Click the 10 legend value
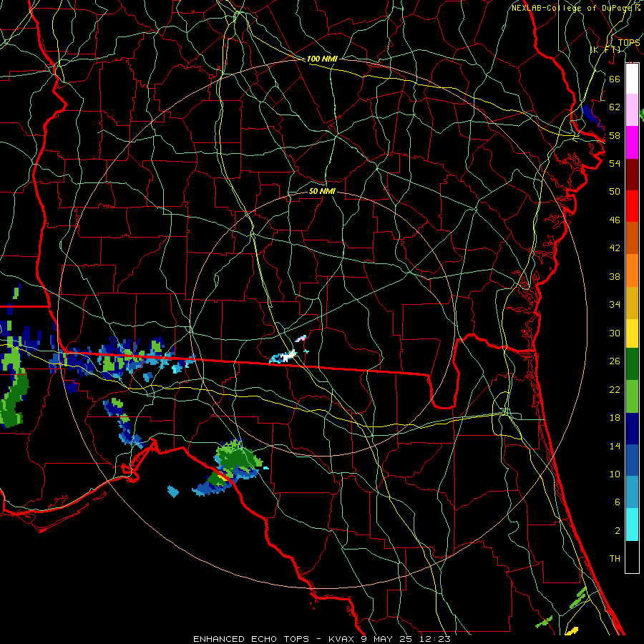 click(615, 474)
